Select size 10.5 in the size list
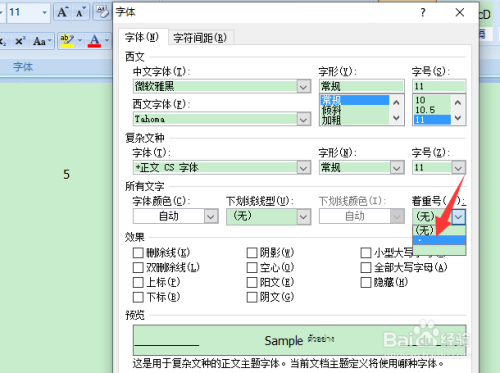This screenshot has height=373, width=500. click(x=432, y=110)
